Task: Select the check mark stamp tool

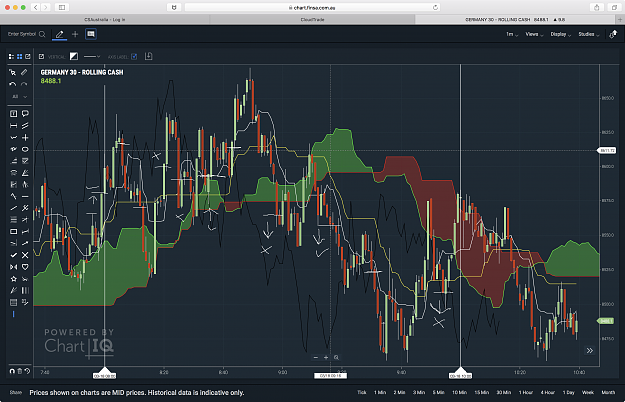Action: [x=13, y=255]
